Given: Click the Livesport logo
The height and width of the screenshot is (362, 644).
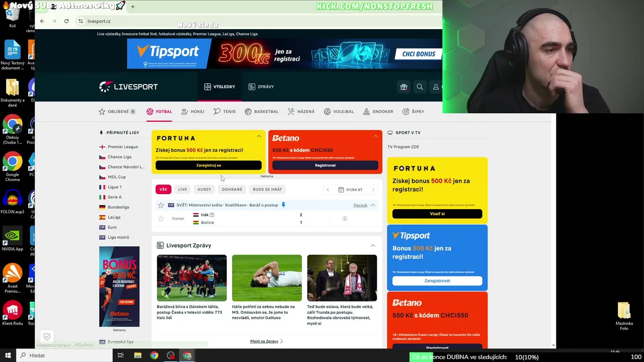Looking at the screenshot, I should (128, 86).
